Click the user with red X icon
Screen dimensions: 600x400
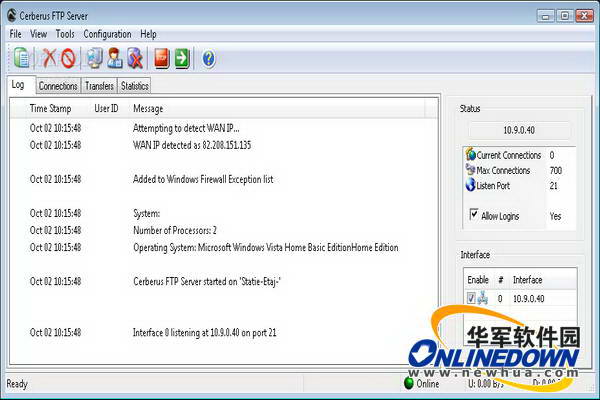(135, 58)
